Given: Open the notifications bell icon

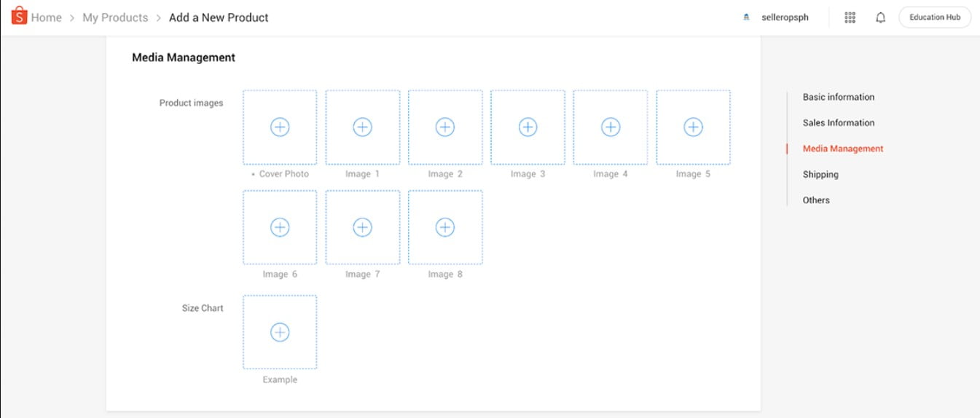Looking at the screenshot, I should (880, 17).
